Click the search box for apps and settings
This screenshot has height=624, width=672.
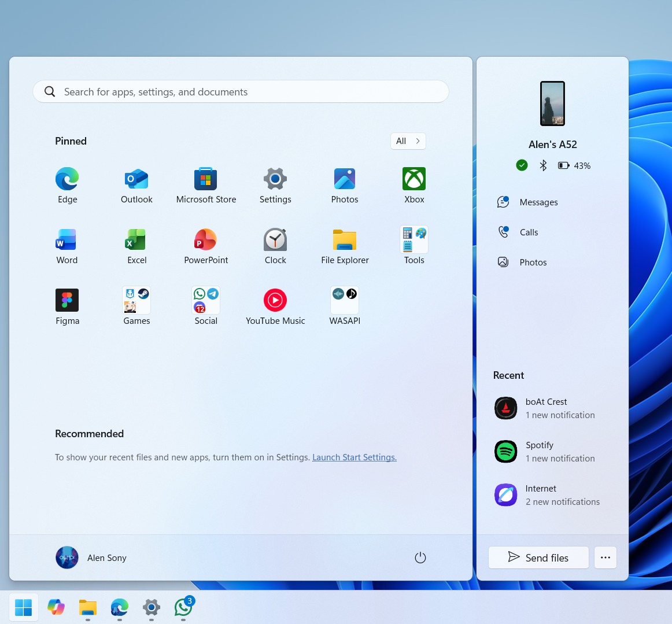[x=241, y=92]
